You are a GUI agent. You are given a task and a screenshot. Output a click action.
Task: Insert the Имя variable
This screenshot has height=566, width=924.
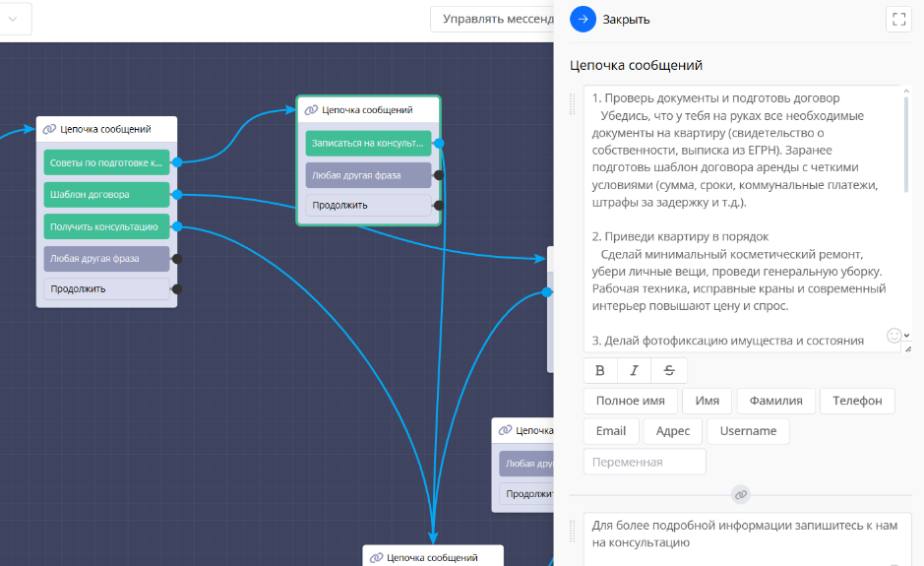pyautogui.click(x=707, y=401)
